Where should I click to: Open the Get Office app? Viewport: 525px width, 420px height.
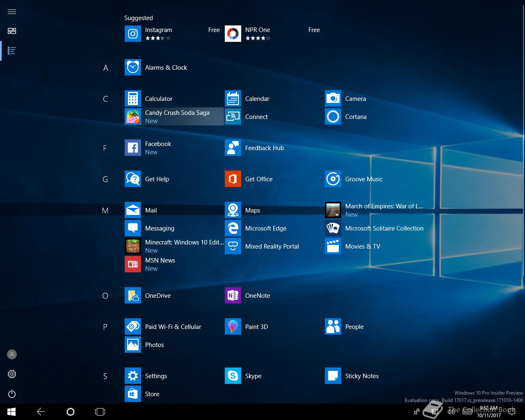274,179
